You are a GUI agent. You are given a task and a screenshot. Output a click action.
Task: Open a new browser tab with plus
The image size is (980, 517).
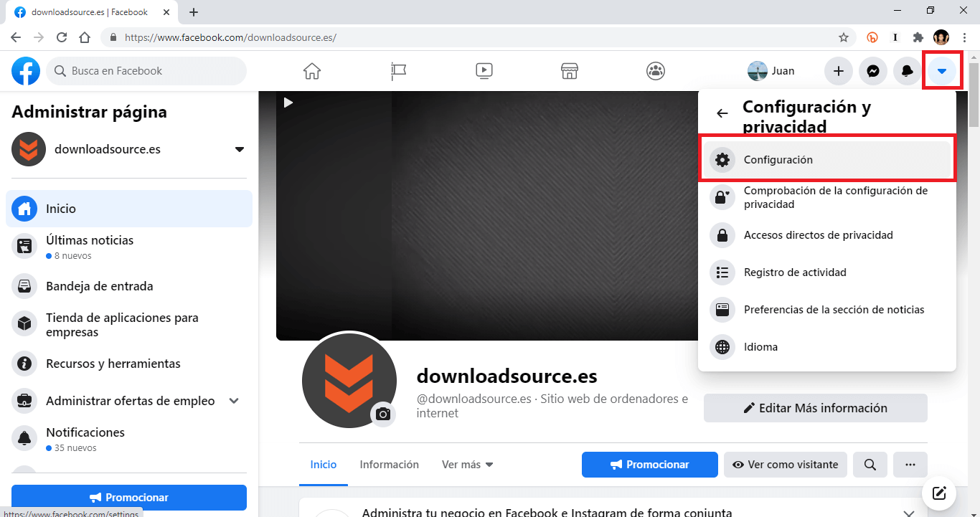pos(194,12)
